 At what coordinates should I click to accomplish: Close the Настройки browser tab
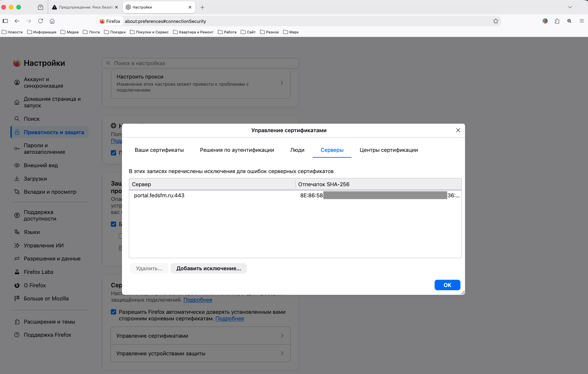[190, 7]
